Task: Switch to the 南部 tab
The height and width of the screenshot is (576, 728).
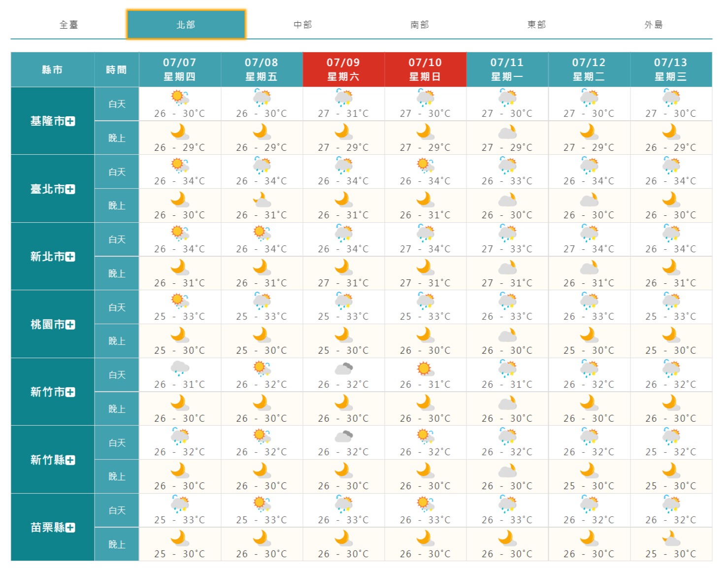Action: pyautogui.click(x=420, y=25)
